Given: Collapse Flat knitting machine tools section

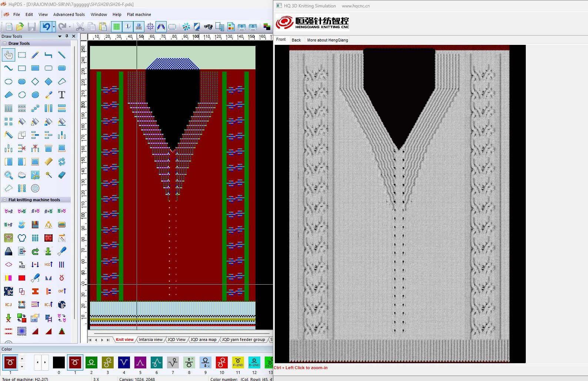Looking at the screenshot, I should pos(4,200).
